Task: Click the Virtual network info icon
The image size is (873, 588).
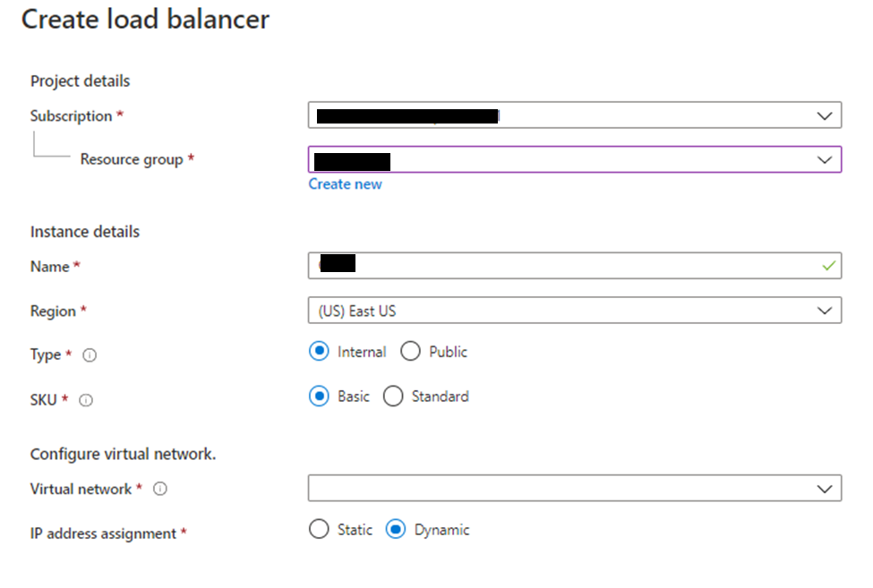Action: [159, 489]
